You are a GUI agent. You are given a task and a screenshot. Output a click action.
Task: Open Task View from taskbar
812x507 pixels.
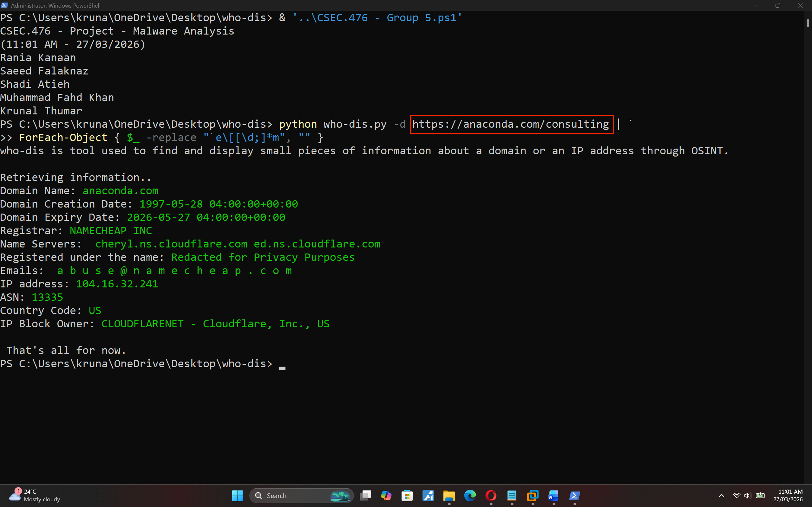(365, 495)
